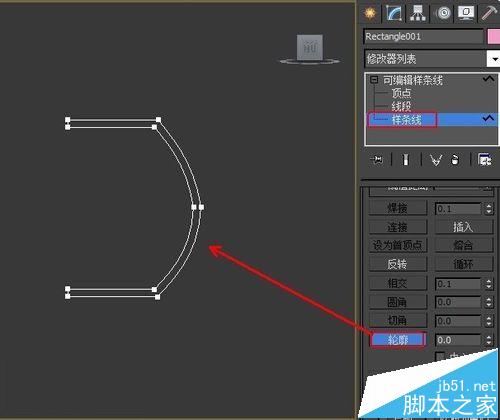Screen dimensions: 500x420
Task: Click the 设为首顶点 button
Action: tap(398, 246)
